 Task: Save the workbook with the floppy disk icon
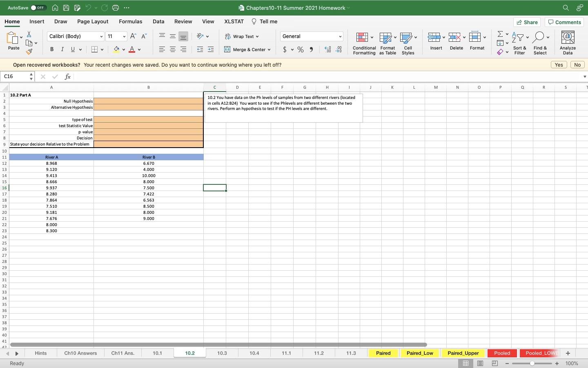tap(66, 8)
